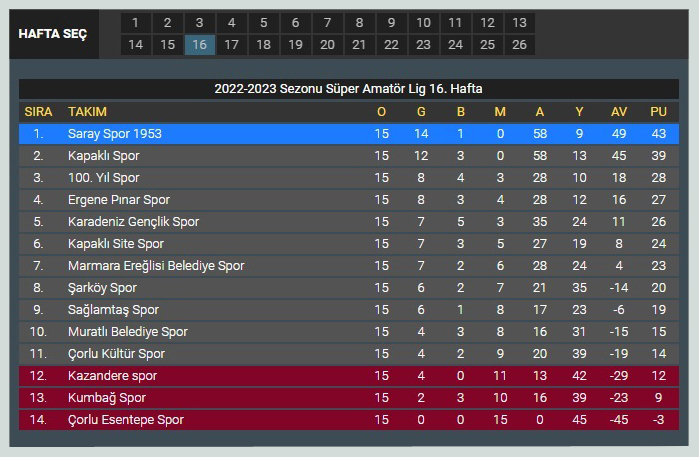The height and width of the screenshot is (457, 699).
Task: Select the highlighted week 16 button
Action: 200,45
